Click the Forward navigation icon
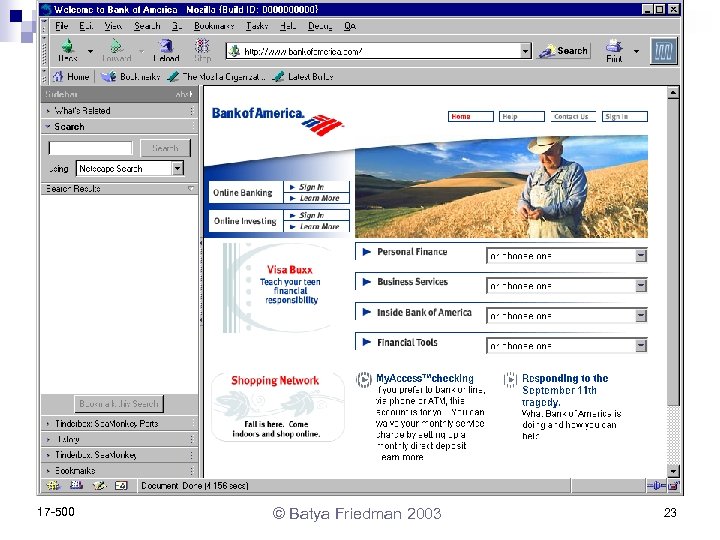 point(116,46)
